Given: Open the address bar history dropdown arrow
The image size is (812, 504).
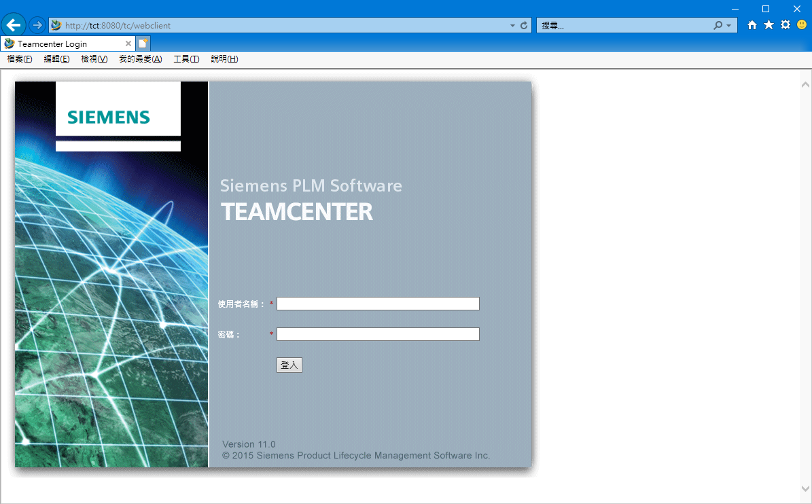Looking at the screenshot, I should [x=512, y=25].
